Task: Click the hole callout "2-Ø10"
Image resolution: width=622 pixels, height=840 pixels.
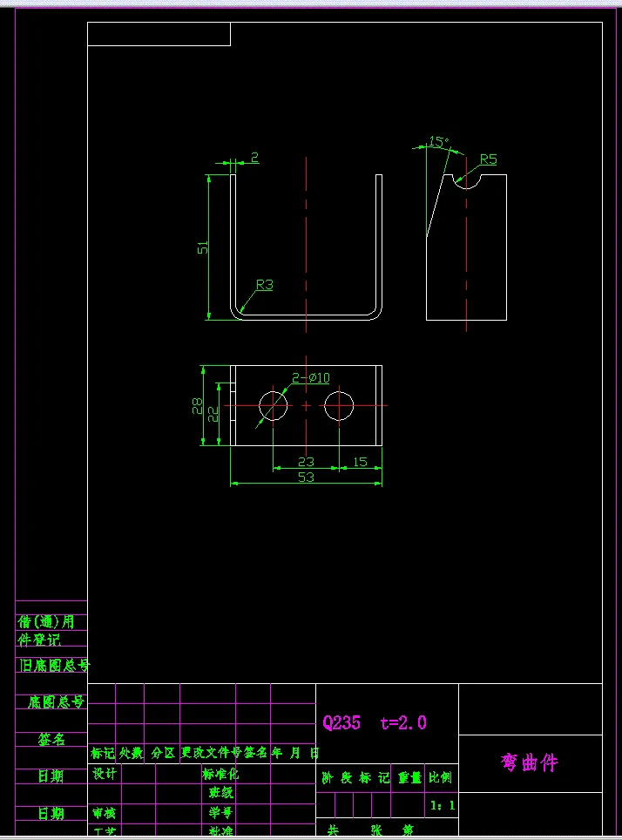Action: (x=311, y=377)
